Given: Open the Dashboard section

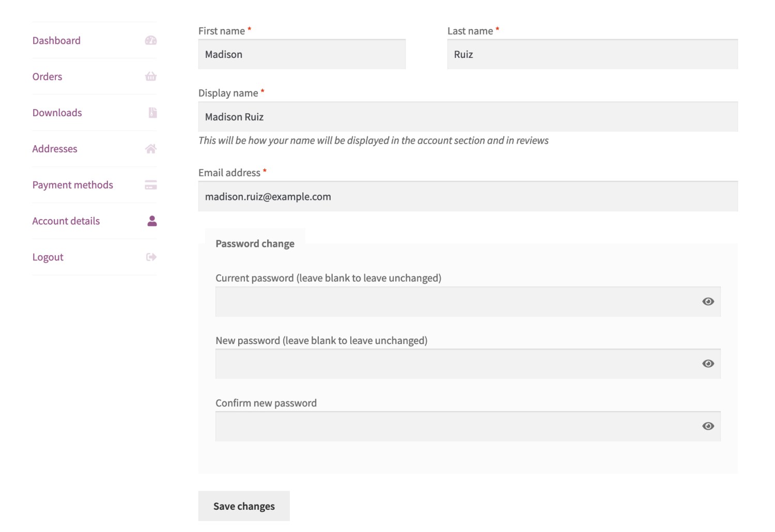Looking at the screenshot, I should (x=56, y=40).
